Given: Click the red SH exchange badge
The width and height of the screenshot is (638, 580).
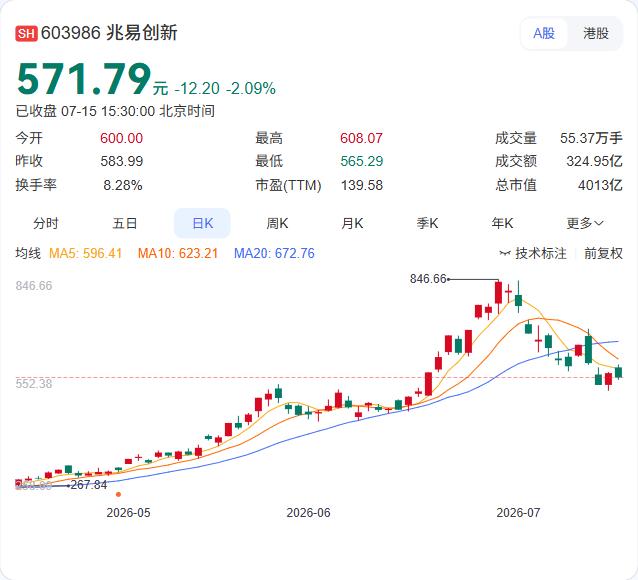Looking at the screenshot, I should (26, 33).
